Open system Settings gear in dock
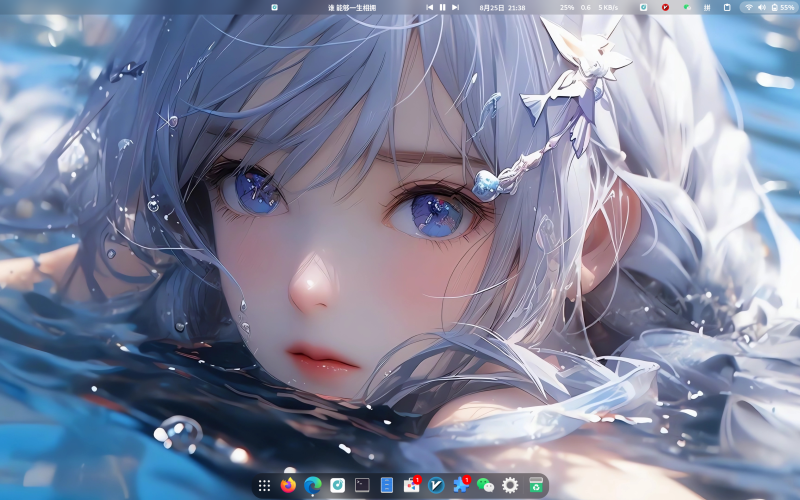Image resolution: width=800 pixels, height=500 pixels. pos(510,485)
